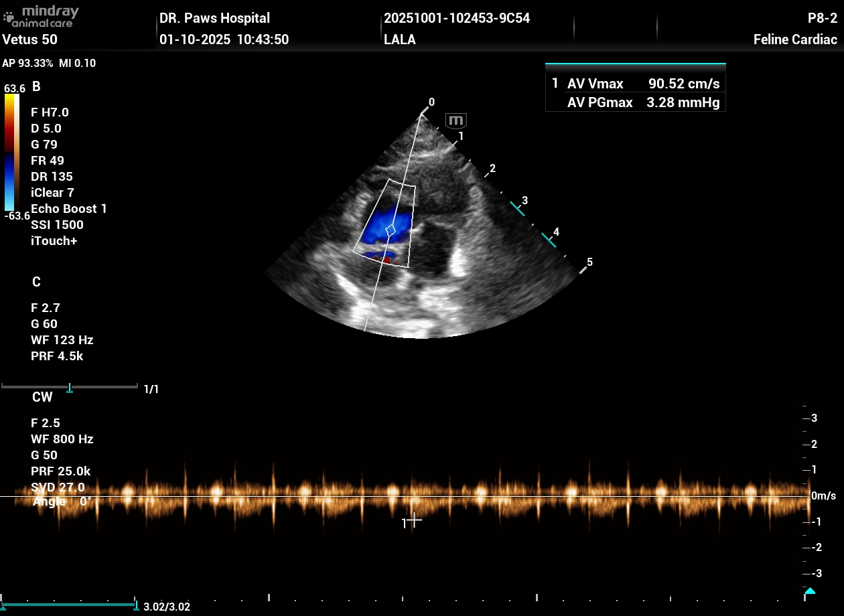Screen dimensions: 844x616
Task: Select the AV PGmax measurement result
Action: point(635,102)
